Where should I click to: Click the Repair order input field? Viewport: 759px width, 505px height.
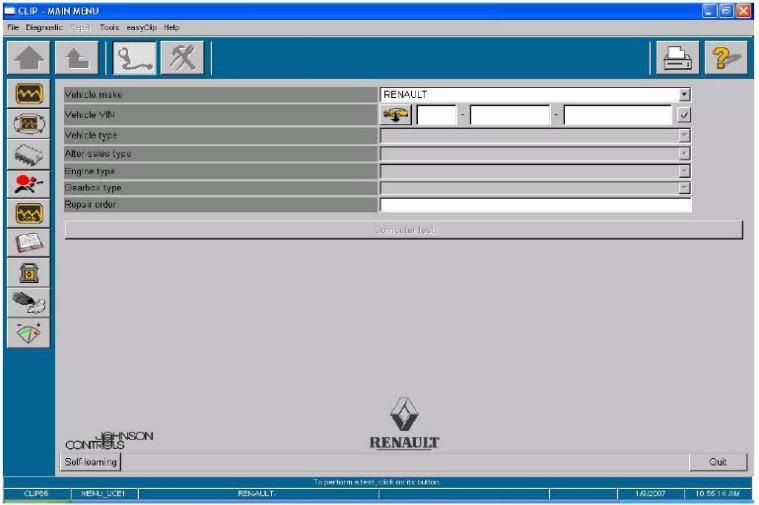click(536, 205)
